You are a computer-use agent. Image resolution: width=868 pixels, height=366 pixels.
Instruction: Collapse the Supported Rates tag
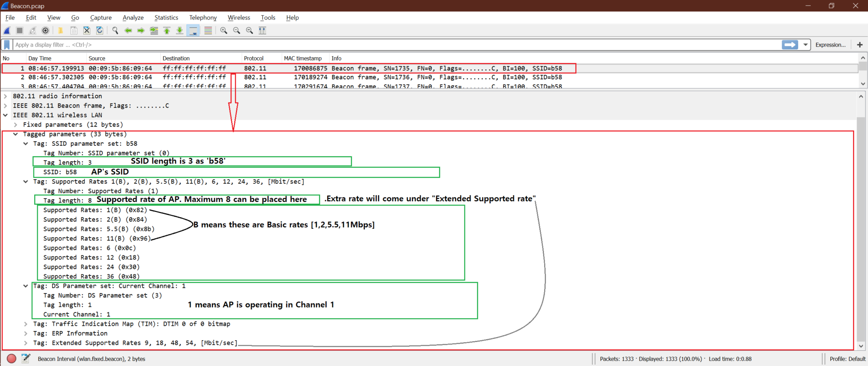[26, 182]
